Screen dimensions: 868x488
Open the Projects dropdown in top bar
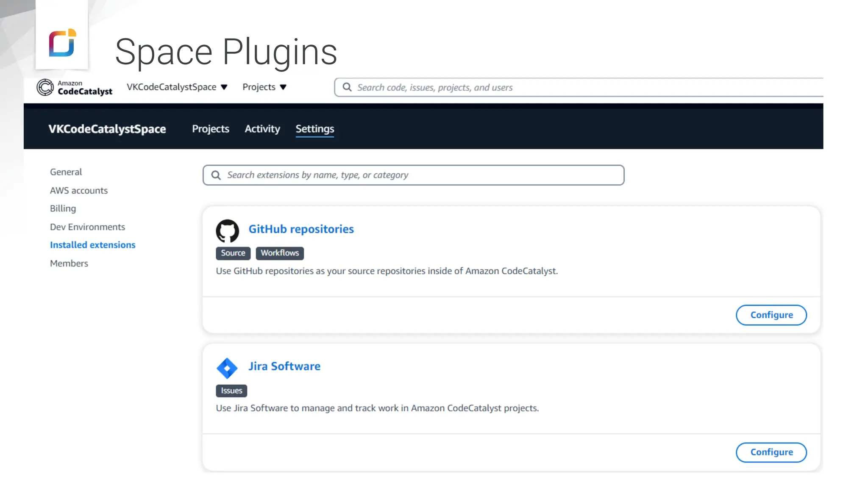[x=264, y=87]
